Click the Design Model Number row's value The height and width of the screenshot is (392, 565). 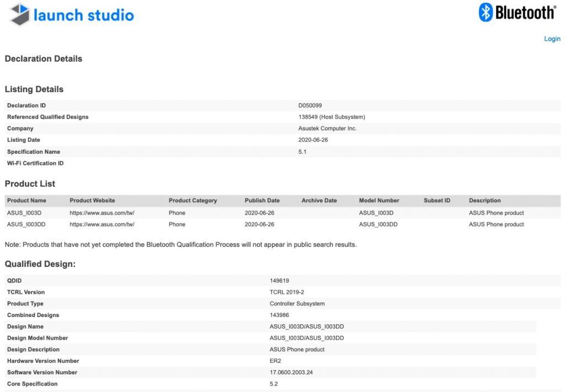(307, 338)
